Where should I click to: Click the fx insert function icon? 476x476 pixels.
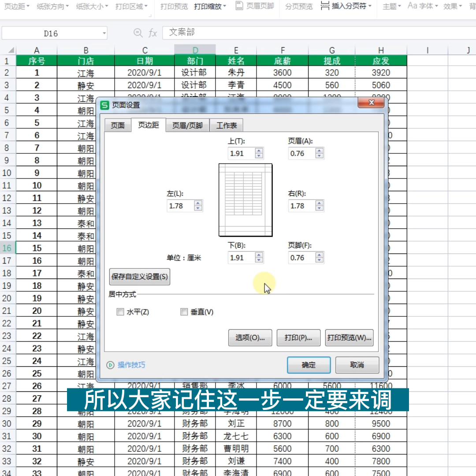point(152,33)
